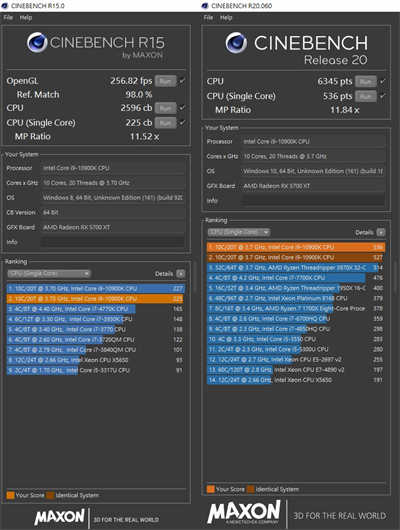Click Your Score orange swatch in R20 legend
The width and height of the screenshot is (400, 530).
(x=211, y=489)
